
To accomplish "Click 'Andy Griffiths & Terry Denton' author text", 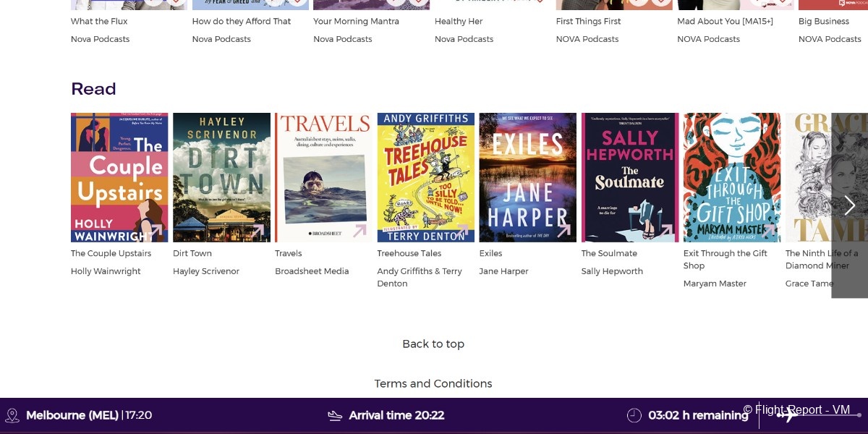I will coord(420,278).
